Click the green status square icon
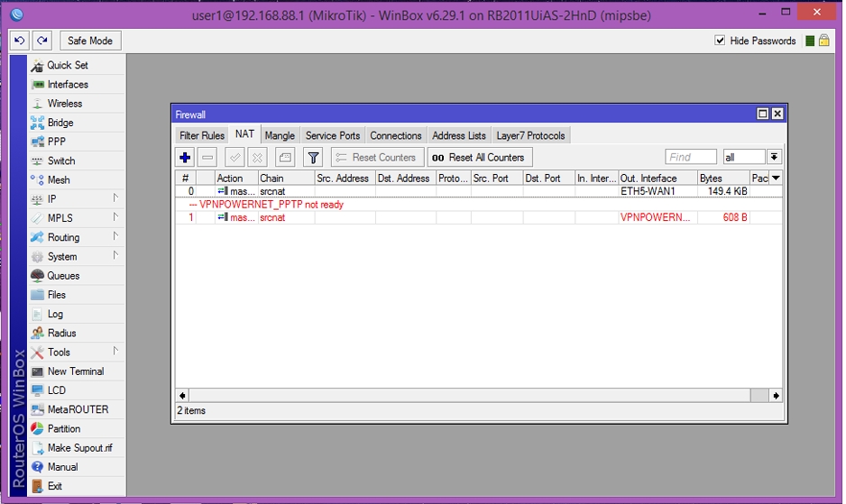This screenshot has width=846, height=504. (x=810, y=41)
